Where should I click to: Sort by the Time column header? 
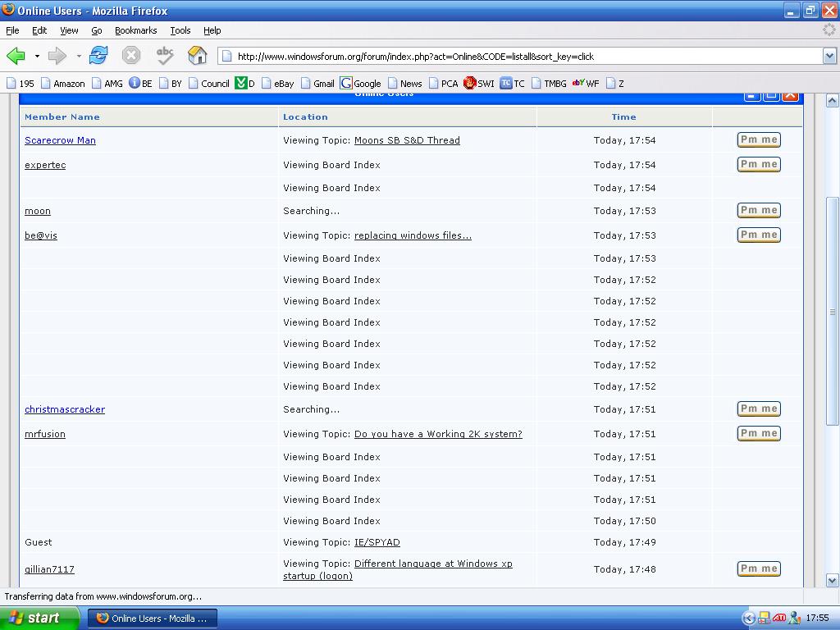624,116
